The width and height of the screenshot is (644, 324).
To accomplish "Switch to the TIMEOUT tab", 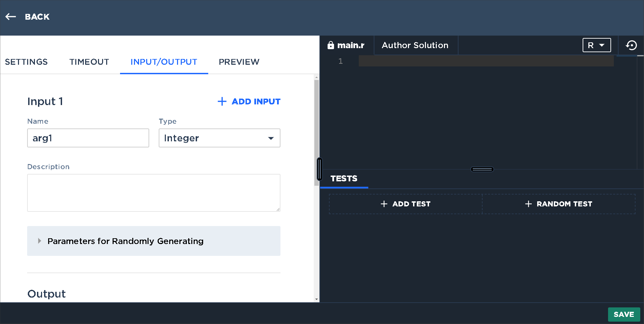I will pos(89,62).
